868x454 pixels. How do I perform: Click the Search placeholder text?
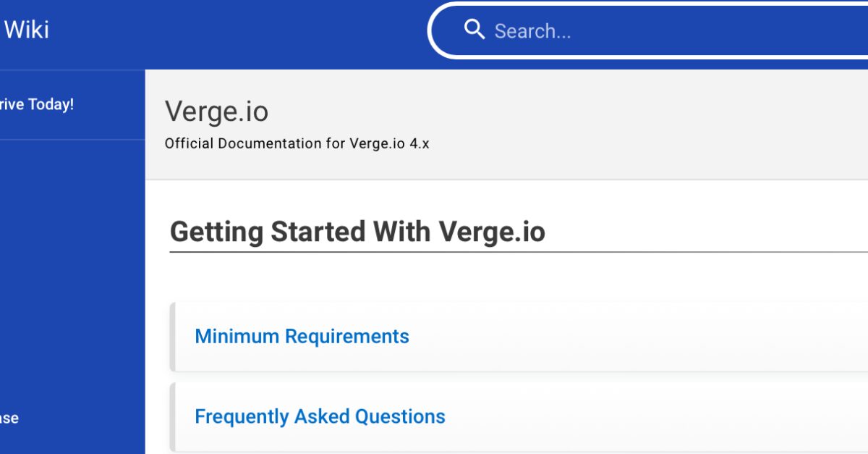pyautogui.click(x=533, y=30)
